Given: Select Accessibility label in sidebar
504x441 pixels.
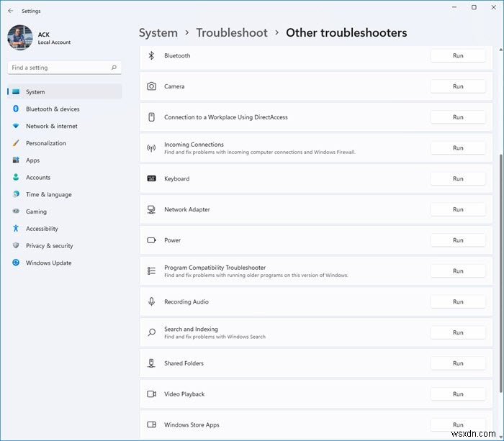Looking at the screenshot, I should click(42, 228).
